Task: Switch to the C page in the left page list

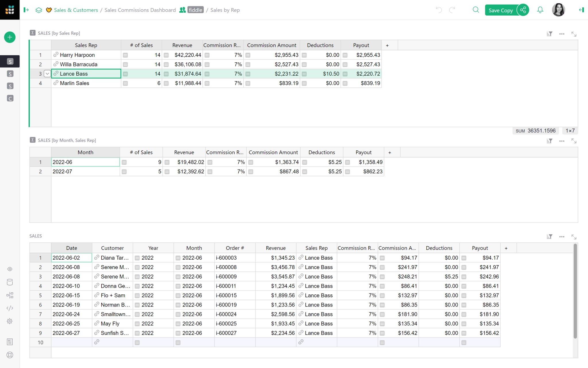Action: point(10,98)
